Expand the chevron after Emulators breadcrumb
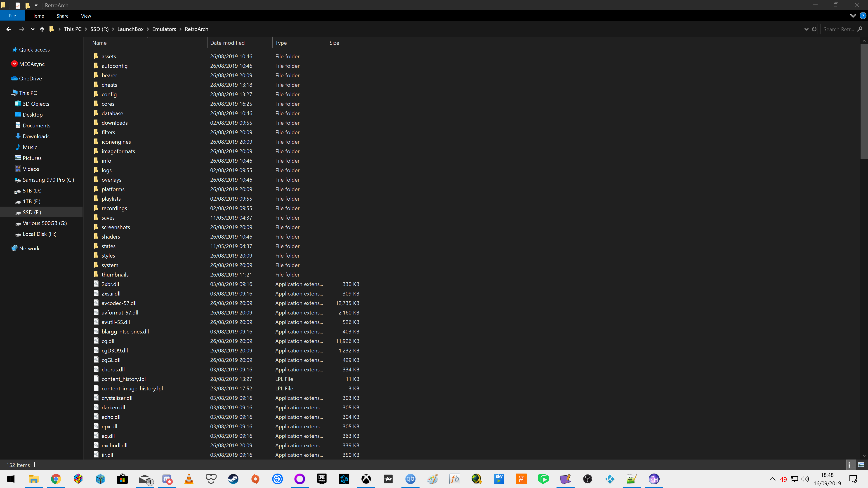The image size is (868, 488). point(180,29)
